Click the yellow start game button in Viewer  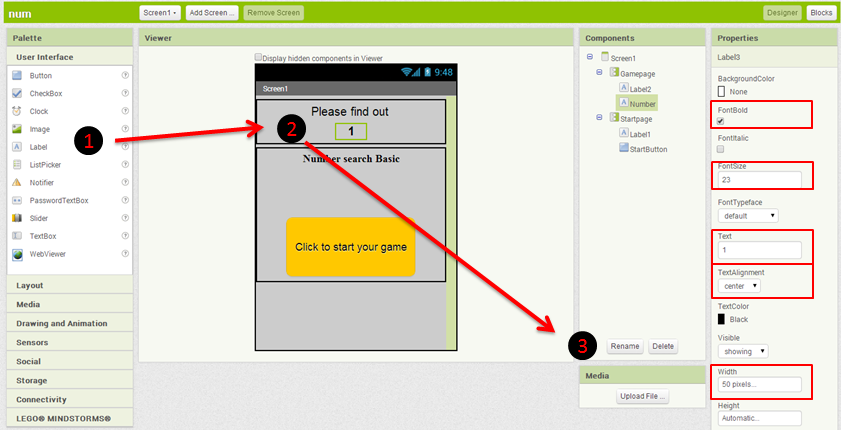pyautogui.click(x=351, y=247)
